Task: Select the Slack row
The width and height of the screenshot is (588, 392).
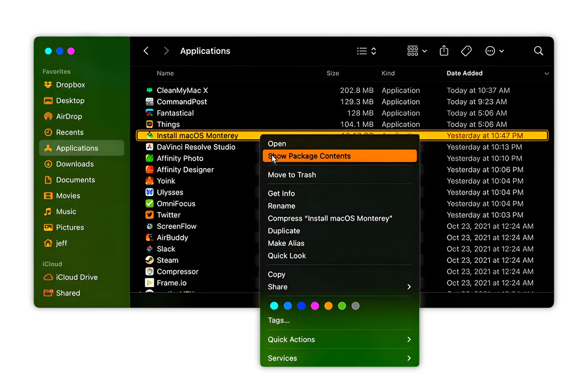Action: [x=342, y=249]
